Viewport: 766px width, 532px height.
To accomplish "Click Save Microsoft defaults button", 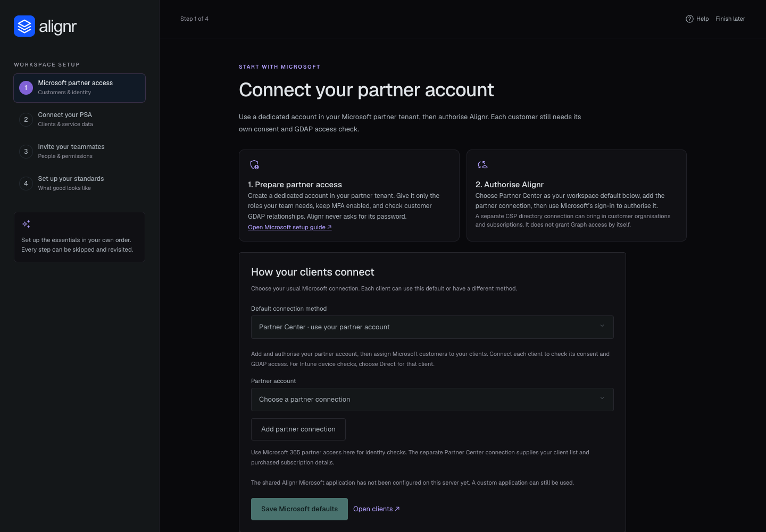I will point(299,509).
